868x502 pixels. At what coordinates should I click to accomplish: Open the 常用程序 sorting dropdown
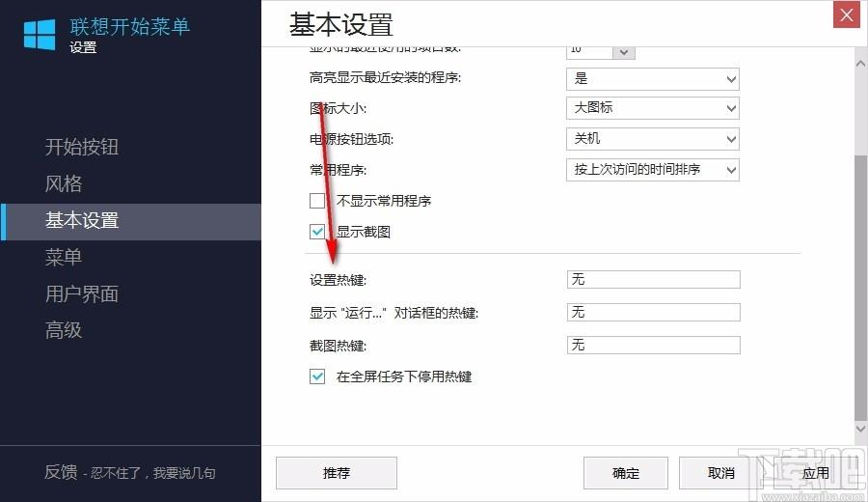[653, 170]
